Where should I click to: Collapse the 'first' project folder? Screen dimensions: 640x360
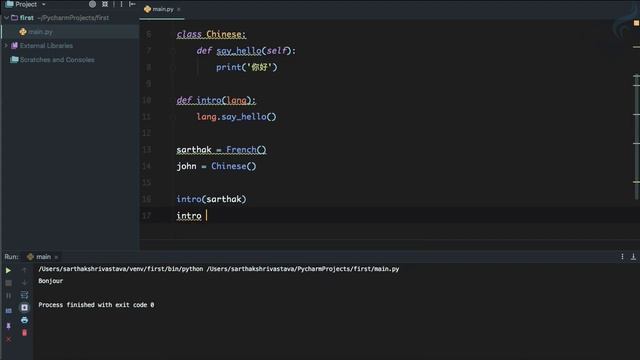[6, 18]
